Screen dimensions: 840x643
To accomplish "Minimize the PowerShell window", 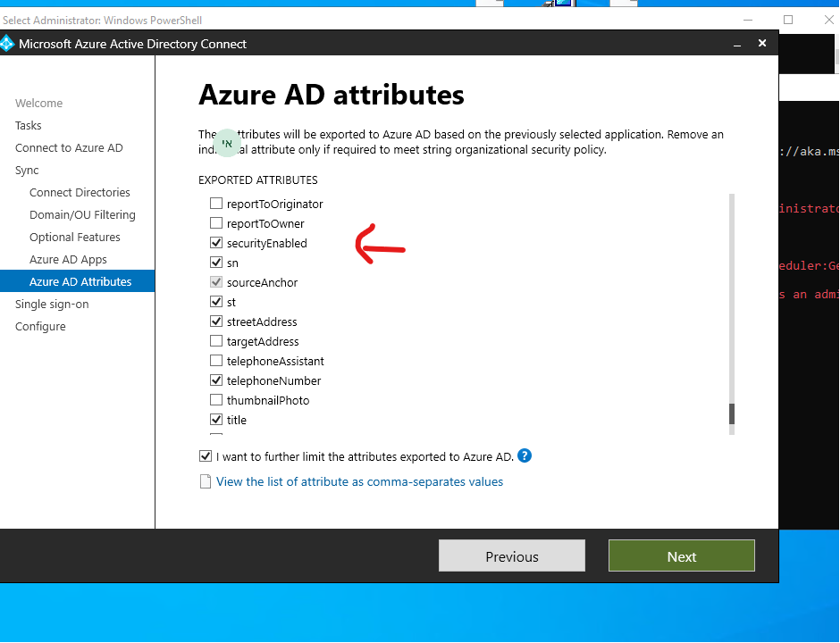I will pyautogui.click(x=748, y=20).
